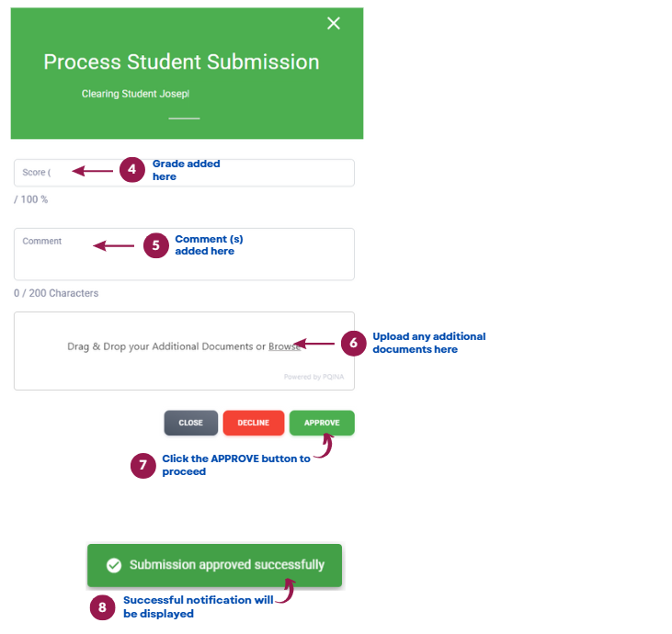Viewport: 672px width, 634px height.
Task: Click the Comment text area
Action: coord(184,254)
